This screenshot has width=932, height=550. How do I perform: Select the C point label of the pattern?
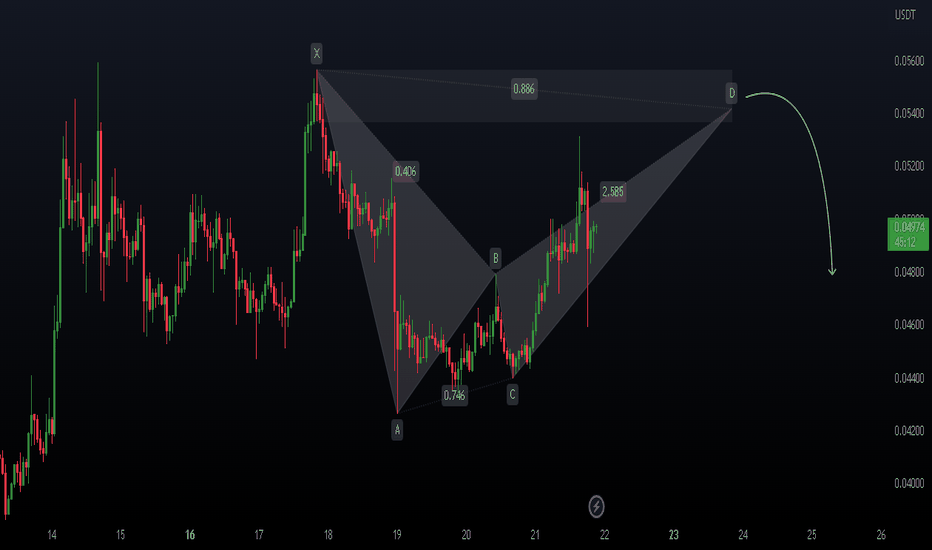pyautogui.click(x=512, y=394)
